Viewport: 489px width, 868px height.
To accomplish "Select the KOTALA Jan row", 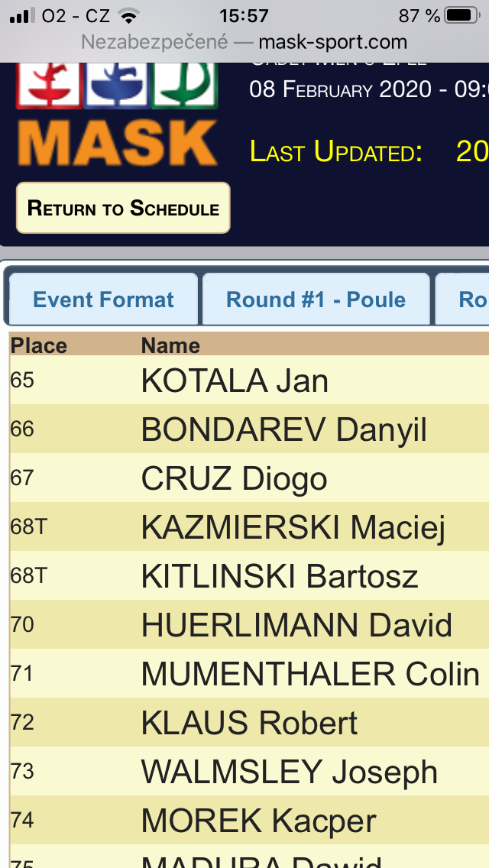I will click(x=249, y=381).
